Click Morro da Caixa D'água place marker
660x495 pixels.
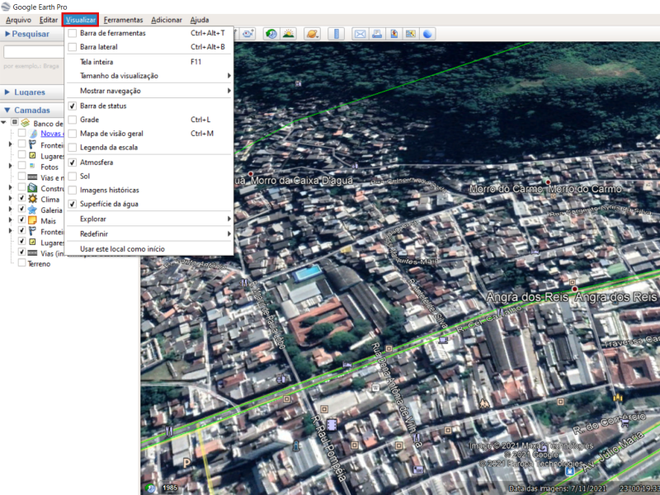coord(251,174)
